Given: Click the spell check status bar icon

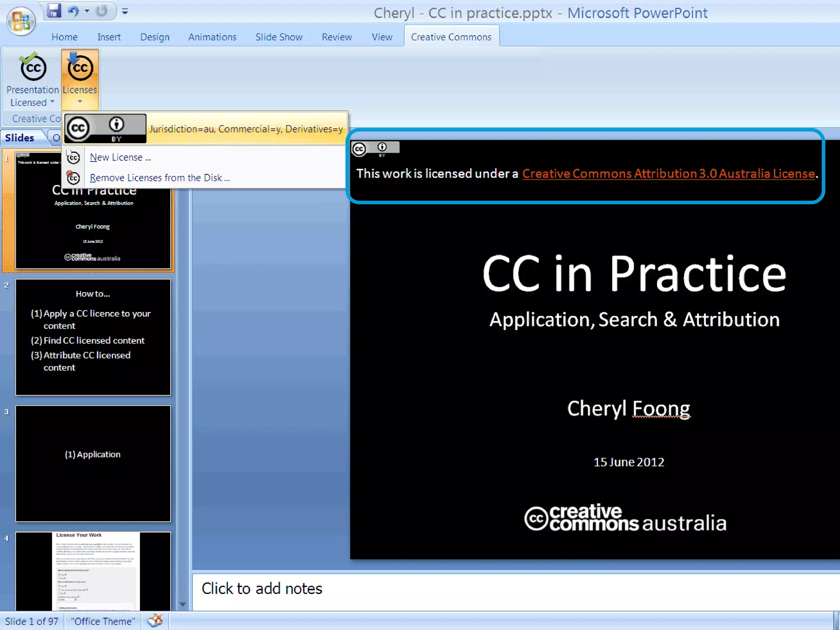Looking at the screenshot, I should pyautogui.click(x=155, y=621).
